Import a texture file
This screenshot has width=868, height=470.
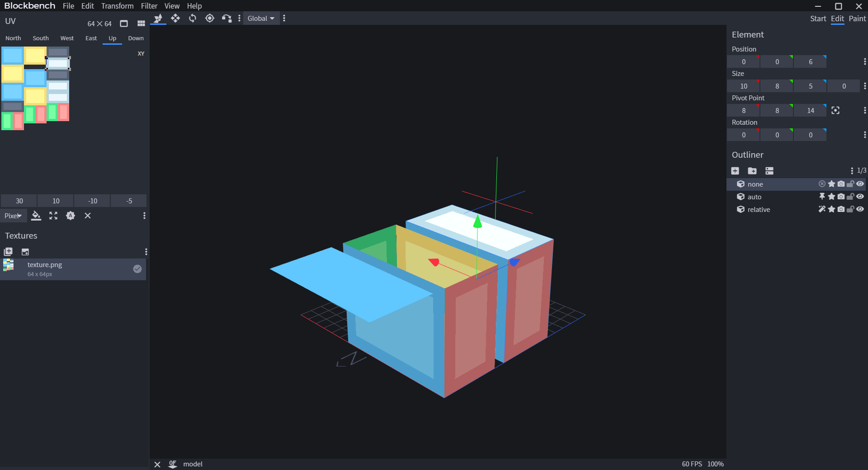(25, 252)
